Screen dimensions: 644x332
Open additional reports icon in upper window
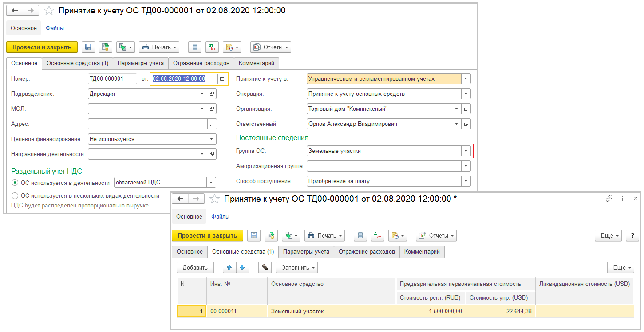coord(232,47)
